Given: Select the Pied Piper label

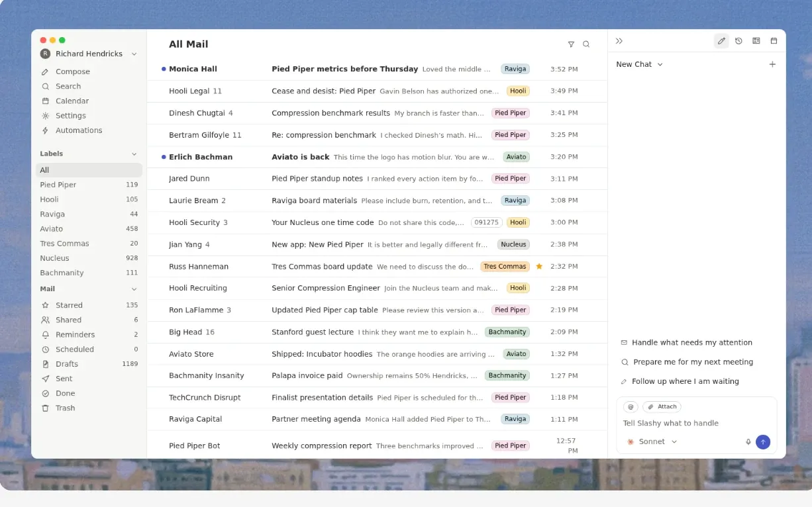Looking at the screenshot, I should 89,185.
